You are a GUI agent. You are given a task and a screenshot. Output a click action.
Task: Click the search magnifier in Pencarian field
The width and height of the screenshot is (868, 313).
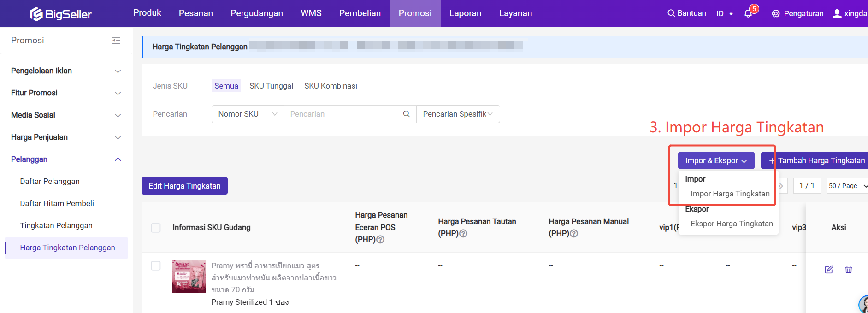(406, 114)
